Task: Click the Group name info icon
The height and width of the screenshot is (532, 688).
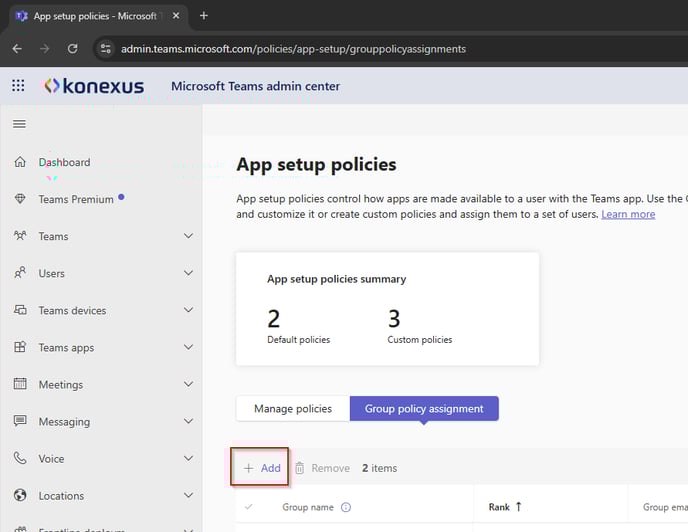Action: tap(346, 507)
